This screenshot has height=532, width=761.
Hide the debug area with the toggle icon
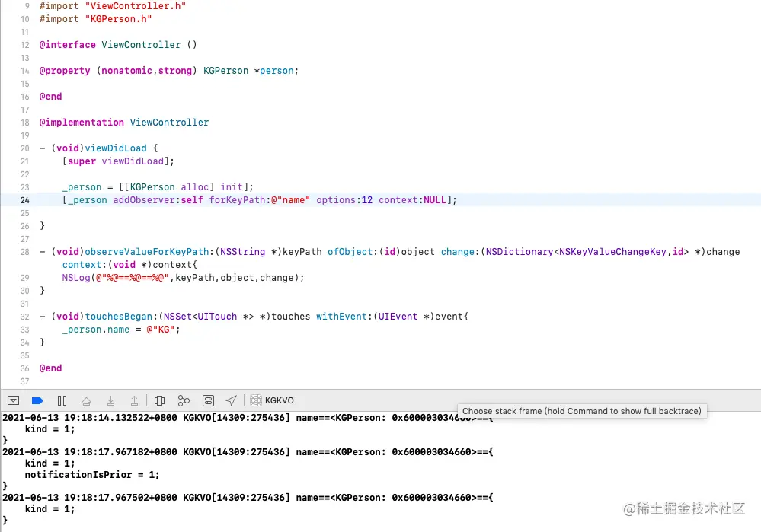pos(13,400)
